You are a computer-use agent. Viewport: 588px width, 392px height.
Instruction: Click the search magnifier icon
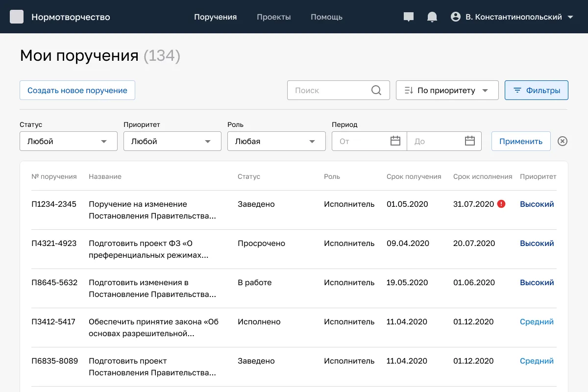(376, 90)
